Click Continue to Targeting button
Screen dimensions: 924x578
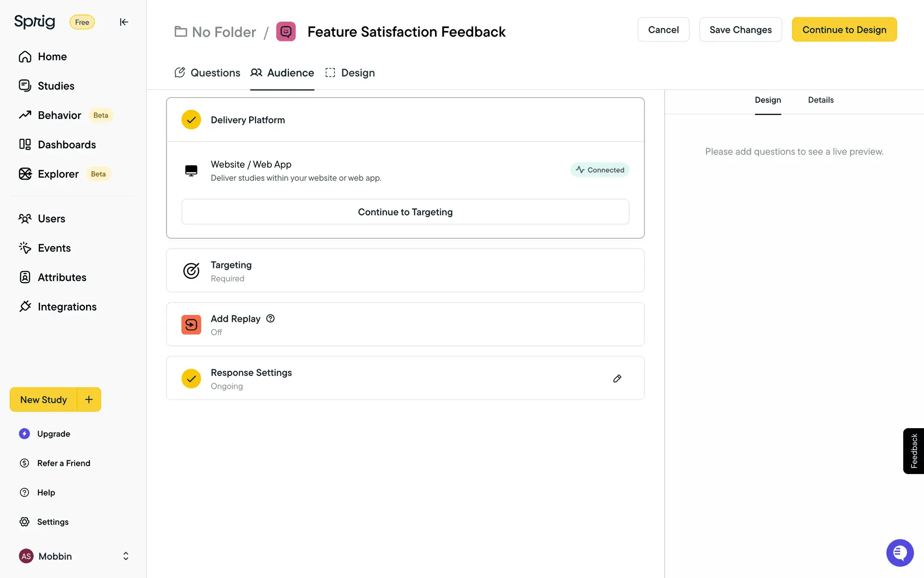(x=405, y=212)
